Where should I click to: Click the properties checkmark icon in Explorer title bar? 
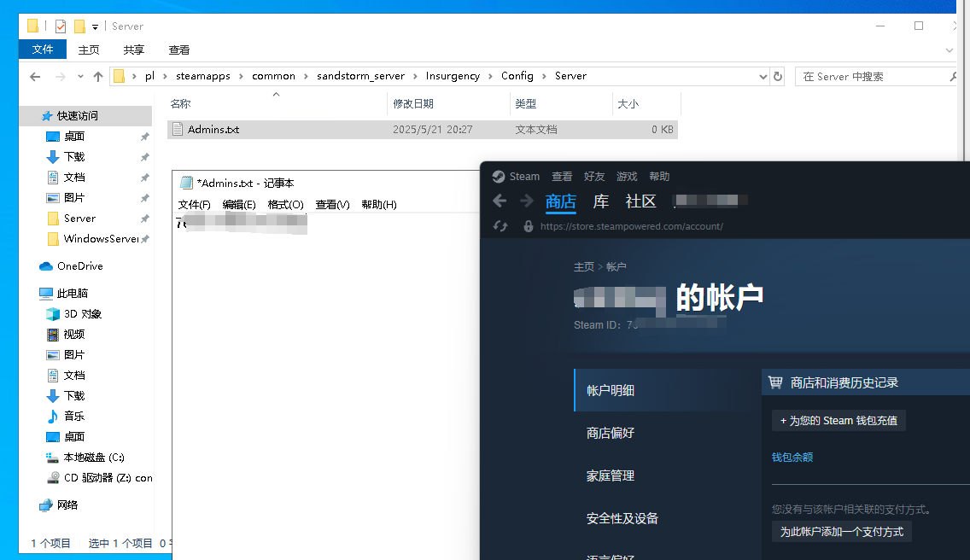(61, 26)
